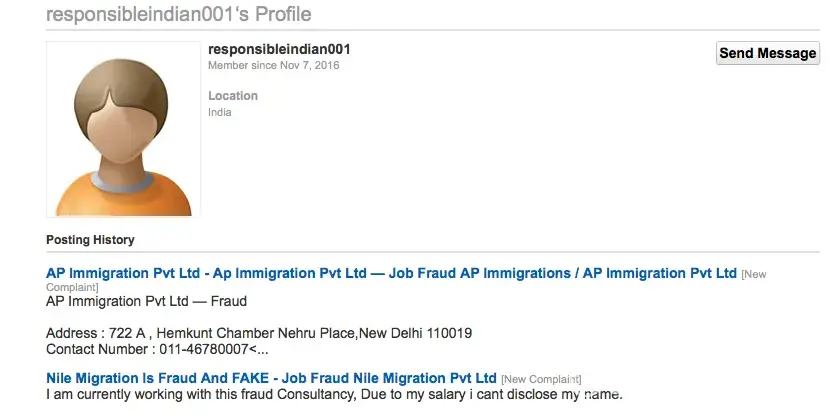Viewport: 830px width, 417px height.
Task: Open the Nile Migration Is Fraud complaint
Action: click(271, 378)
